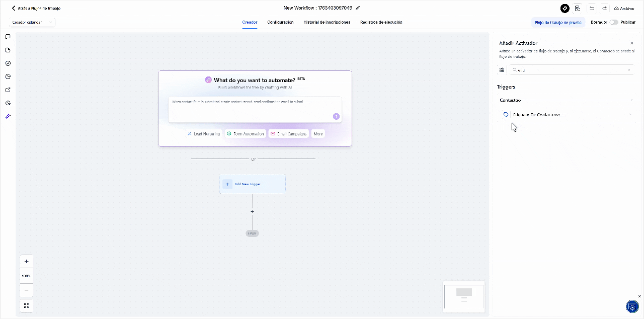This screenshot has width=644, height=319.
Task: Click the purple AI sparkle sidebar icon
Action: pos(8,116)
